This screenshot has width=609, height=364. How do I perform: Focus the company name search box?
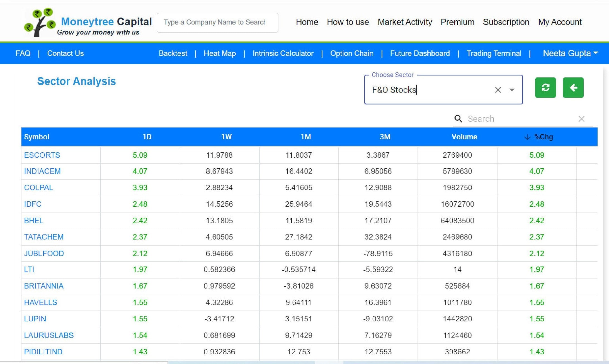click(x=217, y=22)
